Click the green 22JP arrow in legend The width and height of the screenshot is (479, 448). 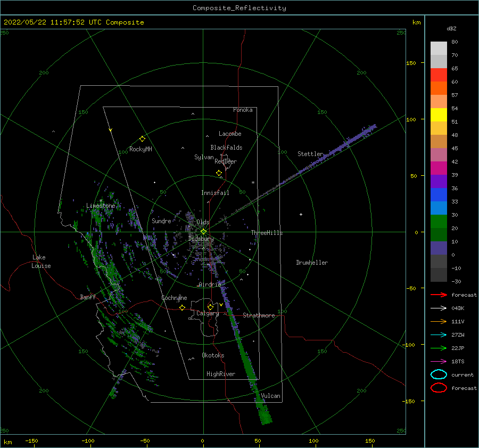point(439,348)
